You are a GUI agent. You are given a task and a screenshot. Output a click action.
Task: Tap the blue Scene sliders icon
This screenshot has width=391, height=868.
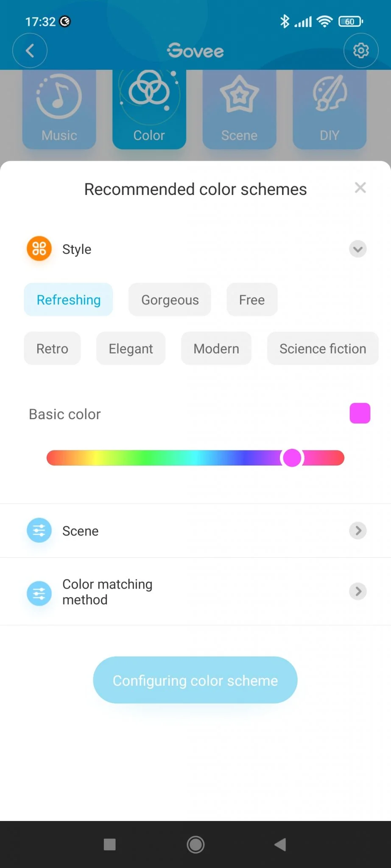coord(39,531)
